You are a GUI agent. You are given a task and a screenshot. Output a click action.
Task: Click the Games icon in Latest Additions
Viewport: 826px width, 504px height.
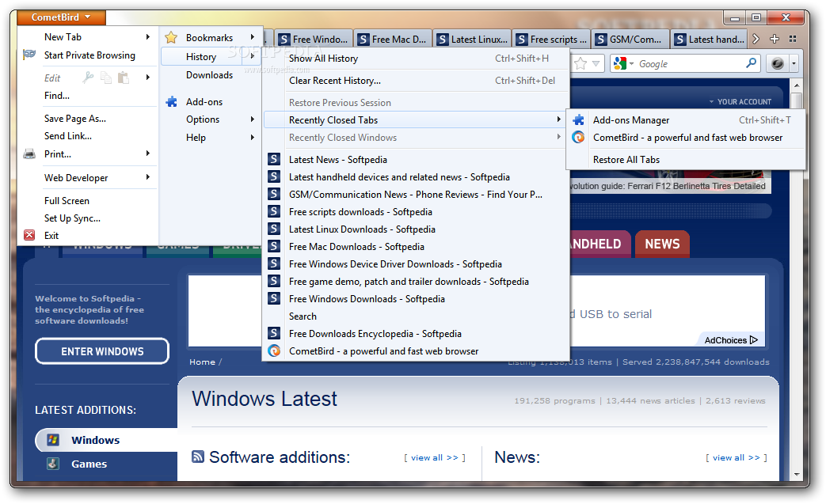pyautogui.click(x=53, y=464)
